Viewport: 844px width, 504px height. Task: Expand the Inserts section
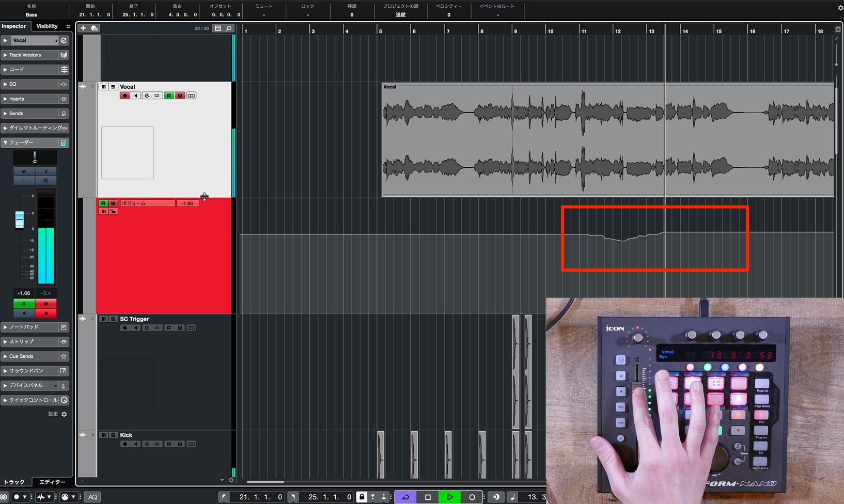(5, 99)
